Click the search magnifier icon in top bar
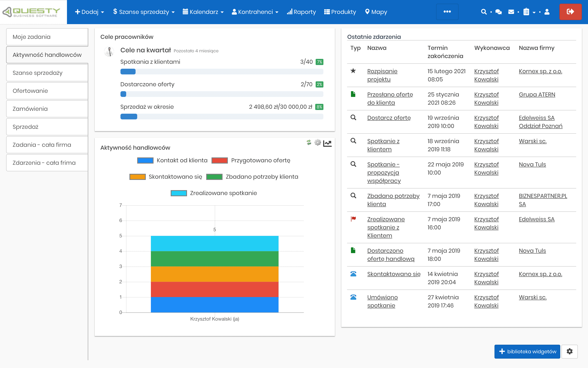 pos(484,12)
